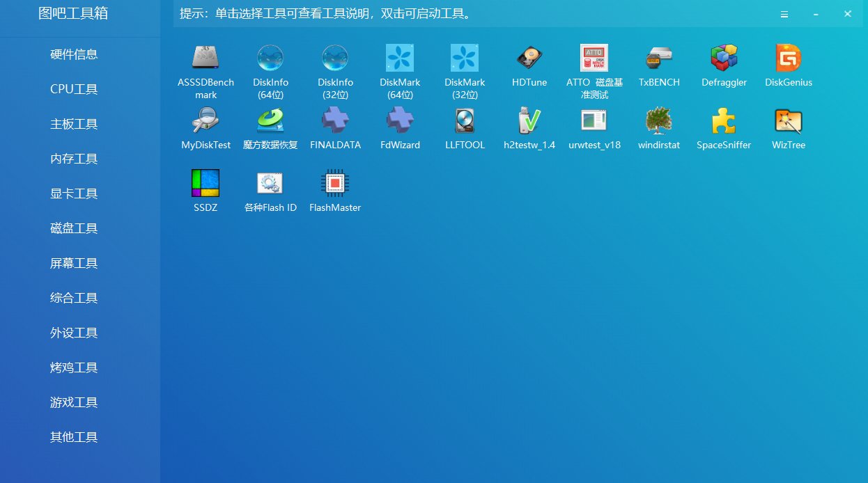
Task: Select the FINALDATA tool icon
Action: click(335, 120)
